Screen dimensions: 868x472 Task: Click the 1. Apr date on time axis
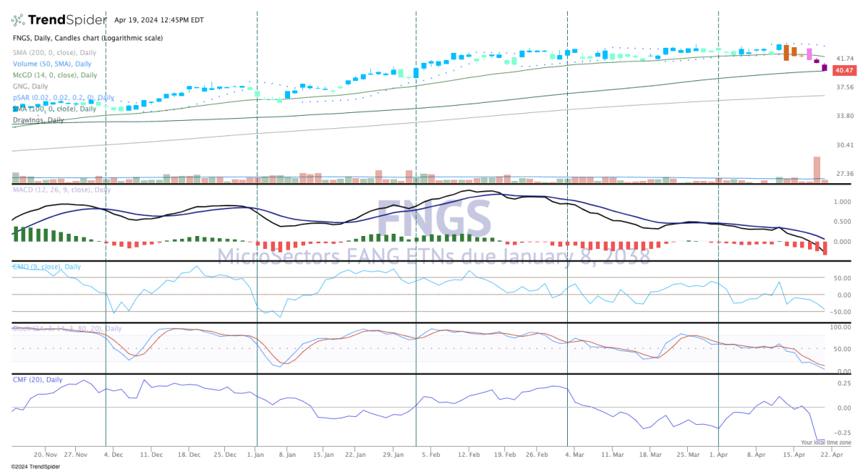click(x=718, y=455)
